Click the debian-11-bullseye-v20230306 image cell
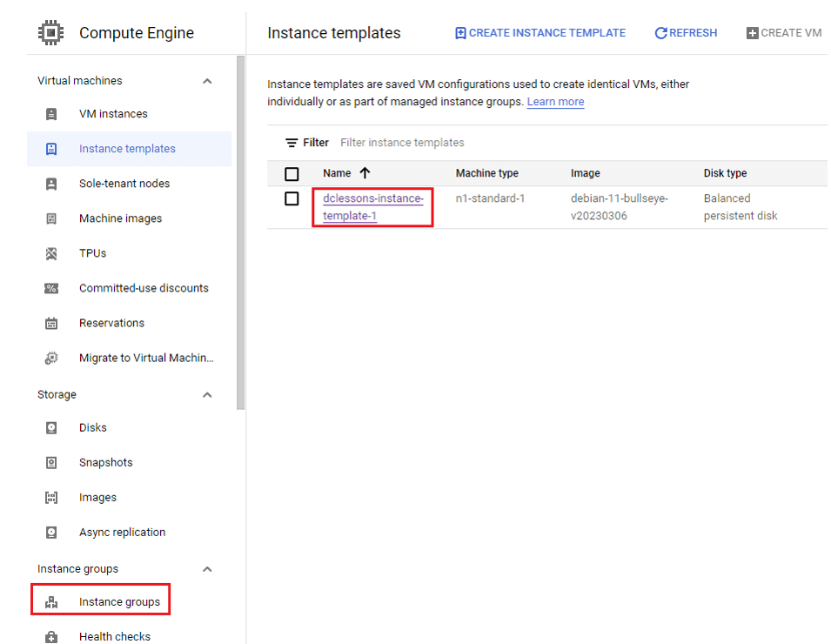This screenshot has height=644, width=831. 620,207
